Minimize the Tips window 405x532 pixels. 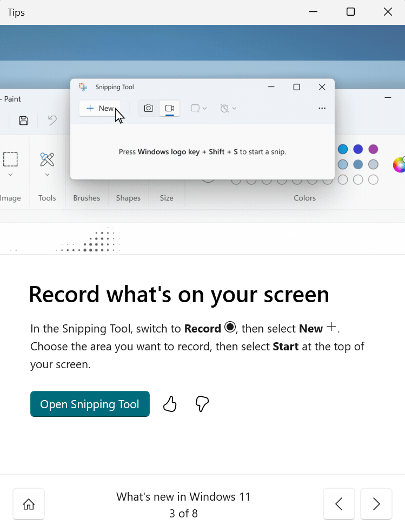click(x=314, y=12)
